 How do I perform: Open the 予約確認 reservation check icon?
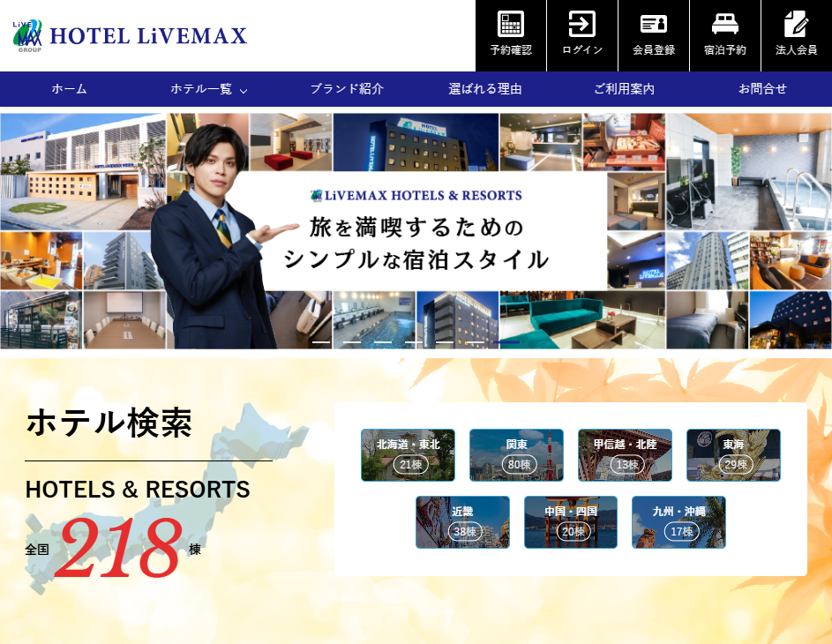click(511, 35)
